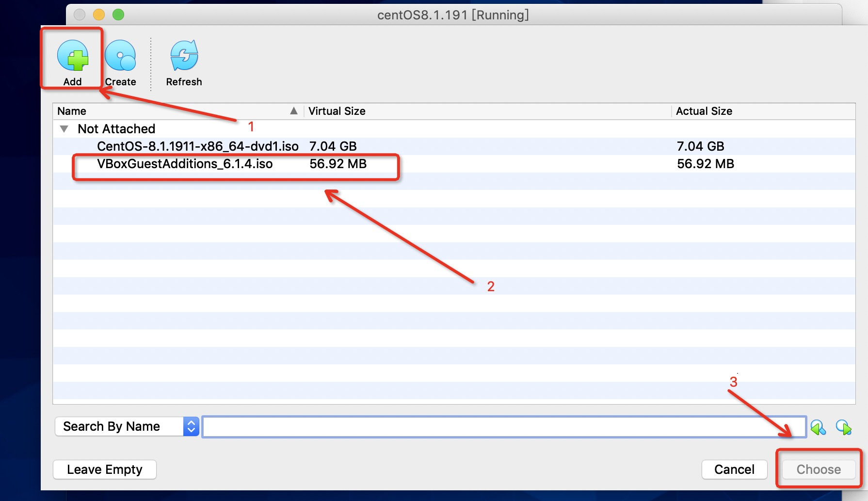
Task: Click the Add disk image icon
Action: pos(73,55)
